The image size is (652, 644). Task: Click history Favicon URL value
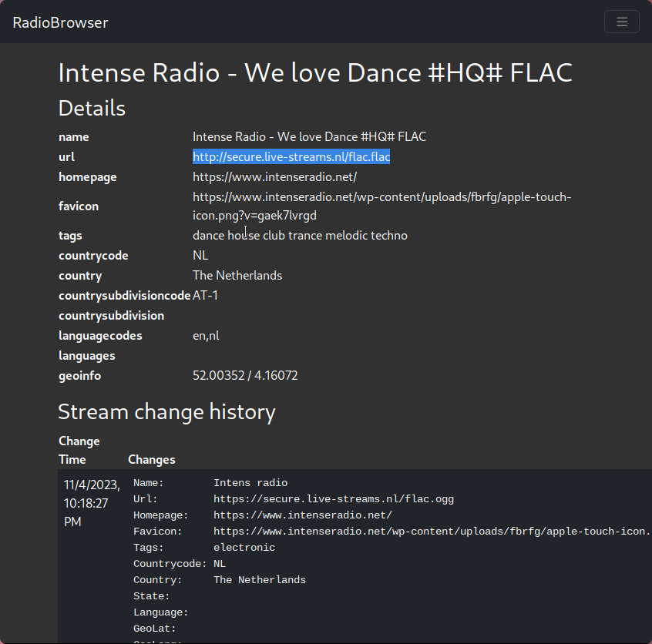[432, 532]
